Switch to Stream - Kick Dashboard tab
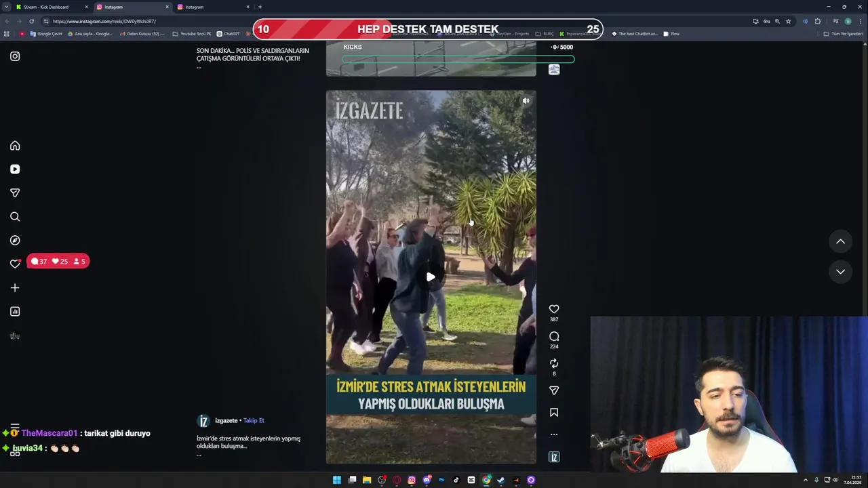868x488 pixels. click(52, 7)
